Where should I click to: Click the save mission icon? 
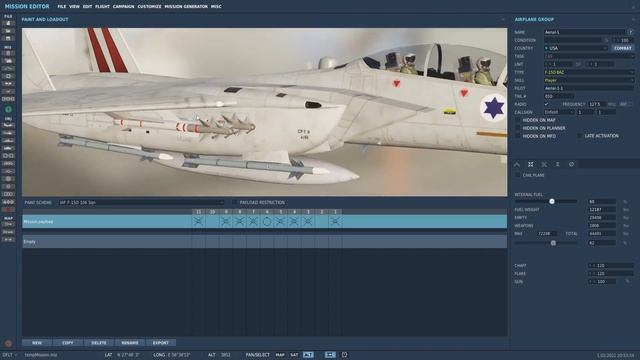[x=8, y=38]
